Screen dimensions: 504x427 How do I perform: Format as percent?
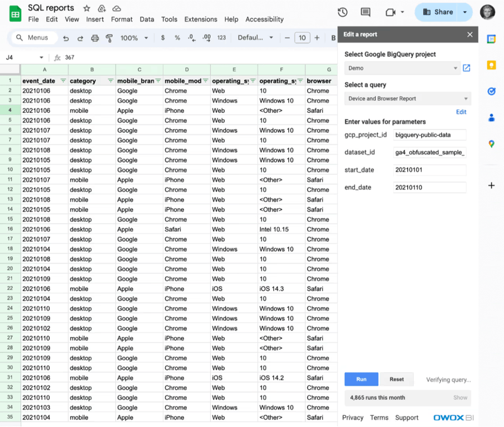click(177, 38)
